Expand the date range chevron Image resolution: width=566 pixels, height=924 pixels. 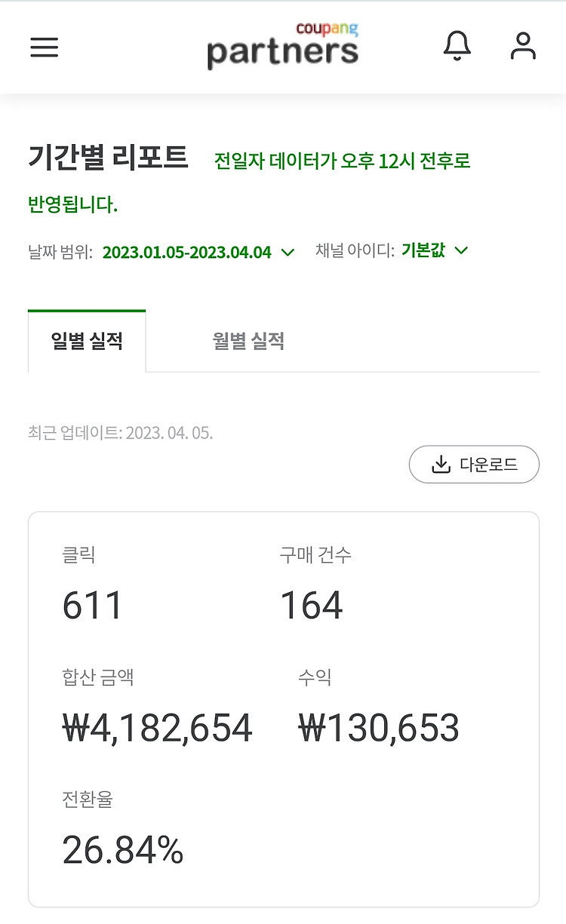coord(288,252)
